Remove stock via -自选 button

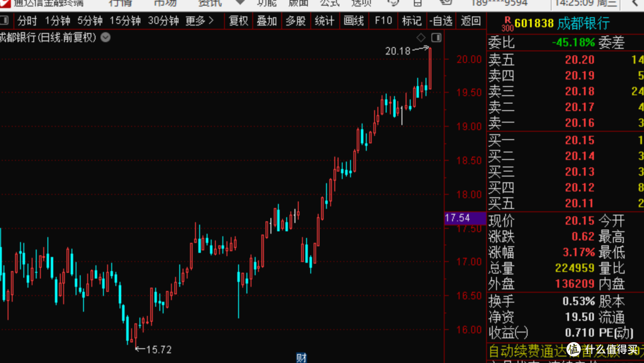(441, 20)
